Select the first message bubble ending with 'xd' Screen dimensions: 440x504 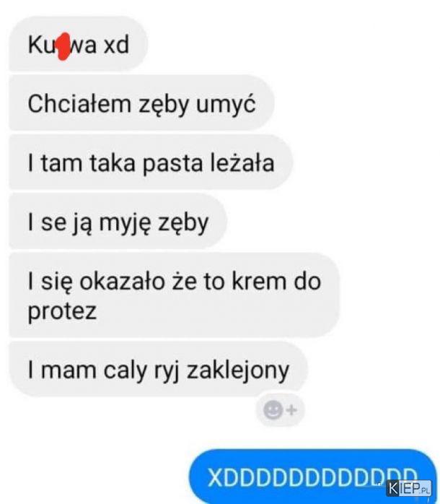(78, 44)
